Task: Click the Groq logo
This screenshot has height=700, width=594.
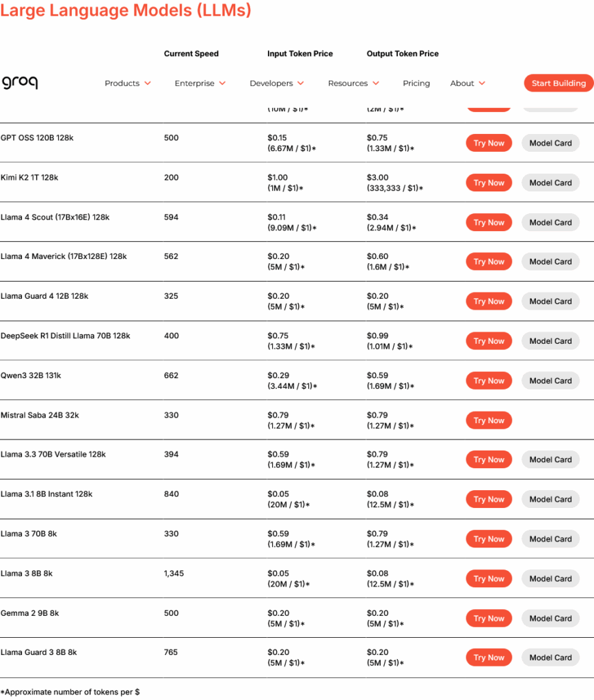Action: point(20,82)
